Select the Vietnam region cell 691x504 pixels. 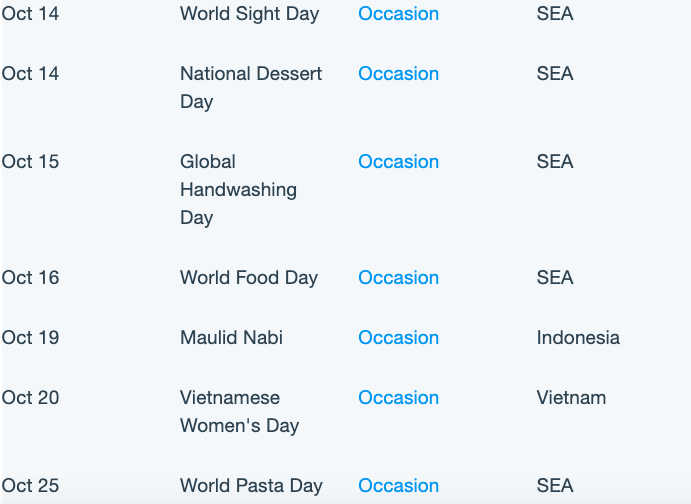(571, 397)
